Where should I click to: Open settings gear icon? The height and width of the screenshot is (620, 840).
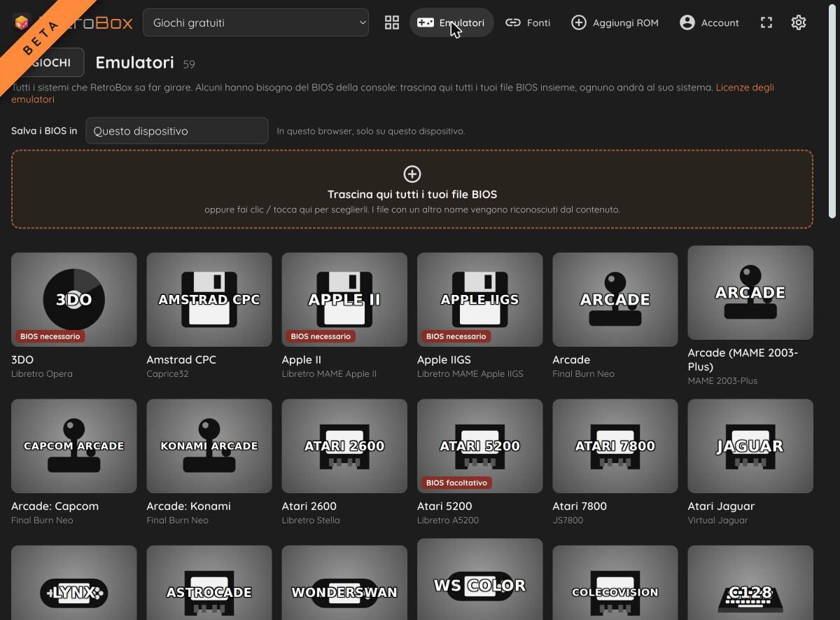[799, 22]
